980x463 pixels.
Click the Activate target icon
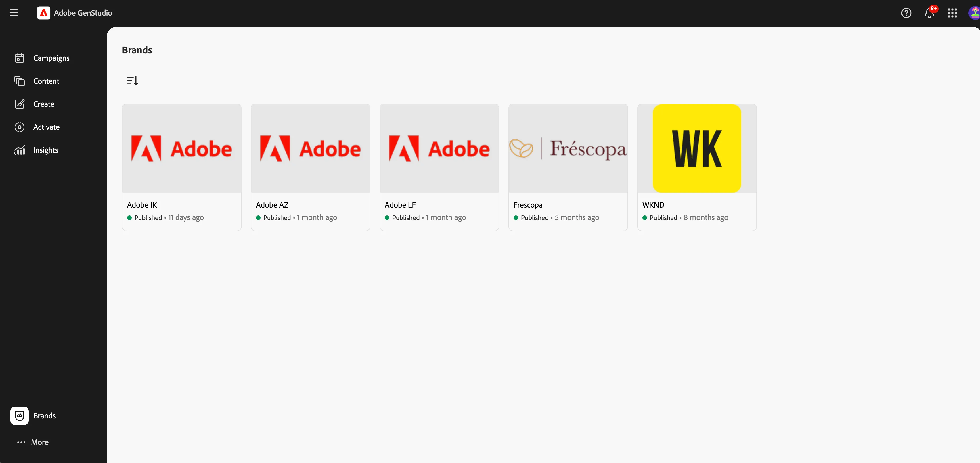(19, 127)
